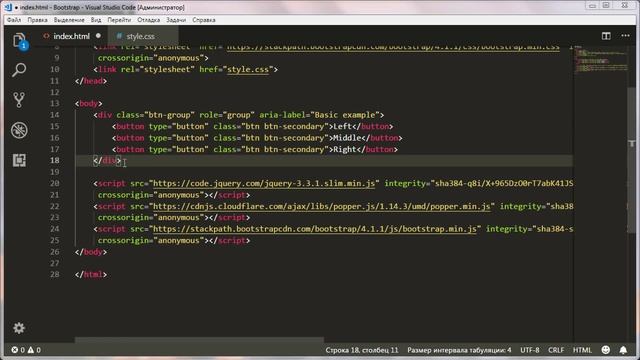This screenshot has height=360, width=640.
Task: Click line number 28 in gutter
Action: 55,274
